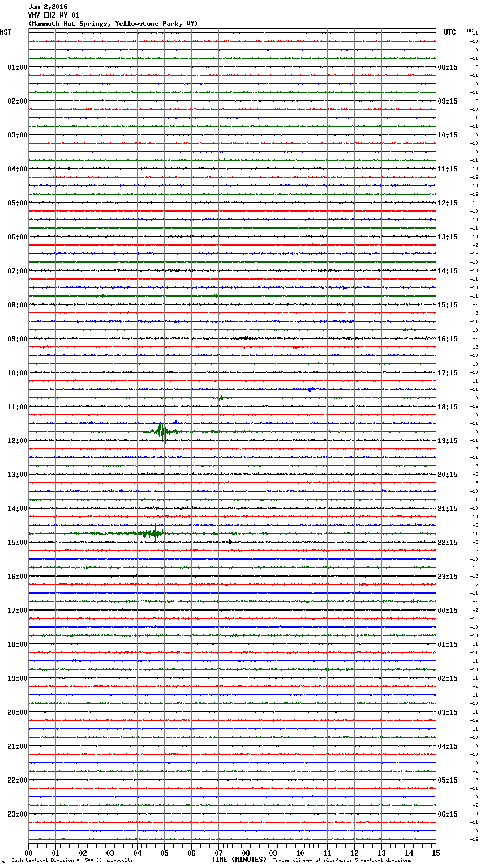Image resolution: width=481 pixels, height=868 pixels.
Task: Select the '15:00' MST hour label
Action: (x=17, y=543)
